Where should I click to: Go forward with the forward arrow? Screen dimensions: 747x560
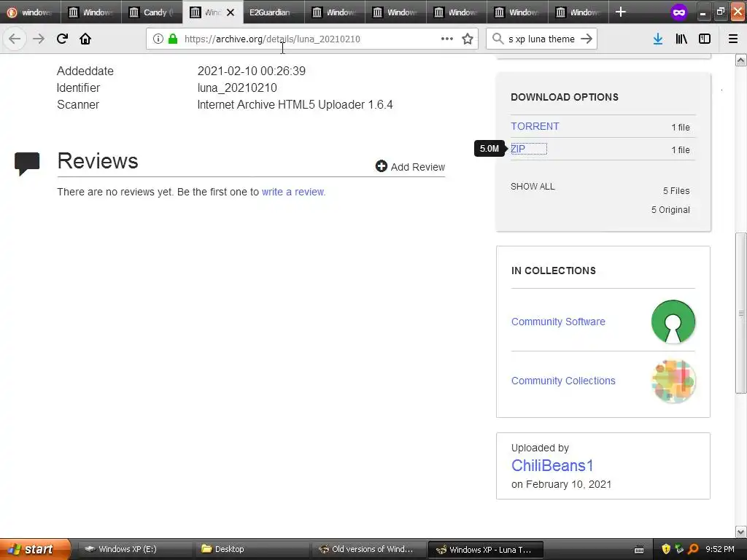[39, 39]
